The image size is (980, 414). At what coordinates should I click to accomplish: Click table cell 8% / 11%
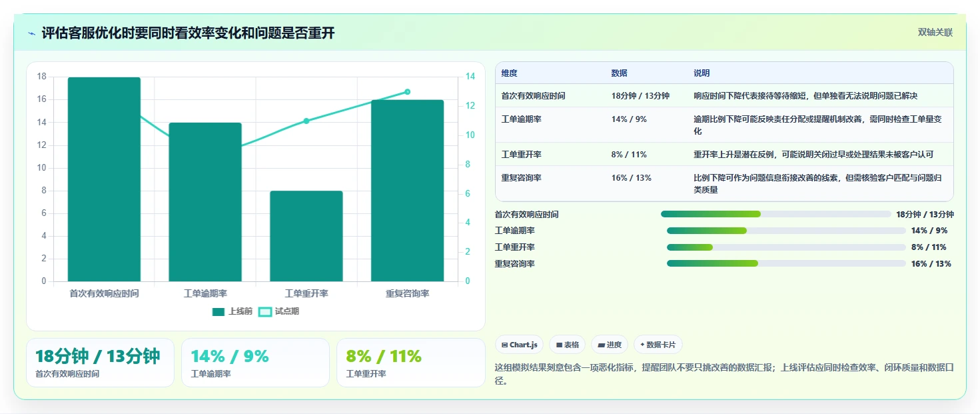tap(629, 155)
